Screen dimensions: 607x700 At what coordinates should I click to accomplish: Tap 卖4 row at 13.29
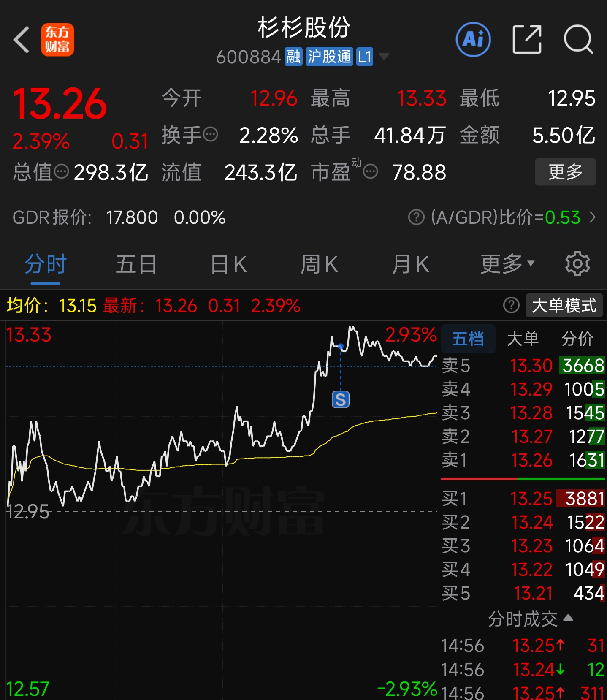coord(523,389)
